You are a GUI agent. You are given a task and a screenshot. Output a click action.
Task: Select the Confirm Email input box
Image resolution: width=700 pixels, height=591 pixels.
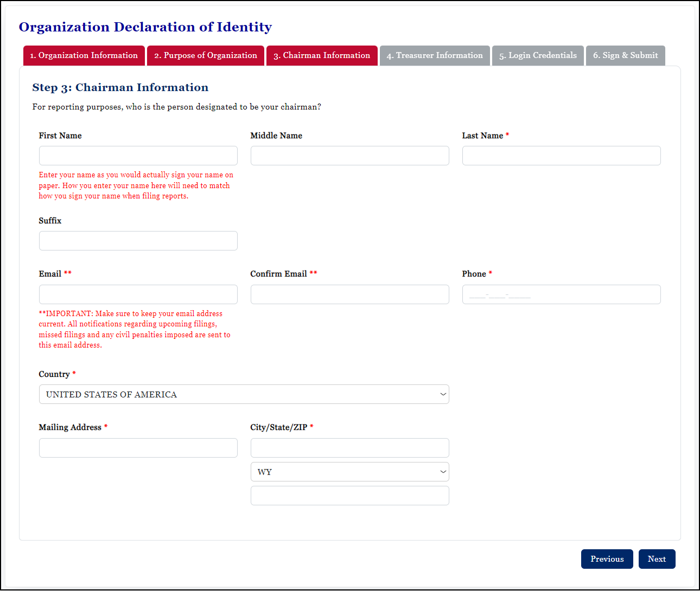coord(349,294)
